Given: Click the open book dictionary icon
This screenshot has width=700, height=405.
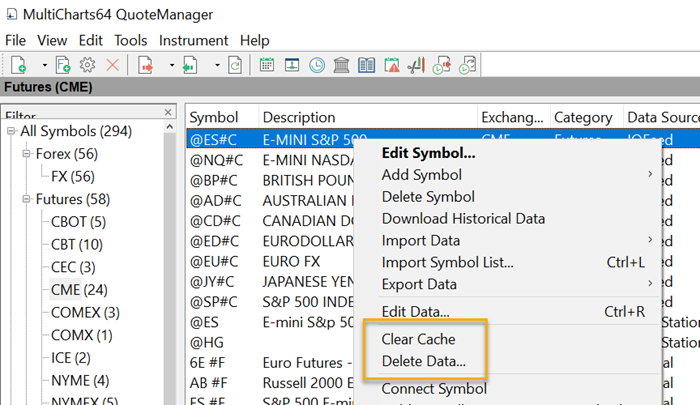Looking at the screenshot, I should [367, 65].
